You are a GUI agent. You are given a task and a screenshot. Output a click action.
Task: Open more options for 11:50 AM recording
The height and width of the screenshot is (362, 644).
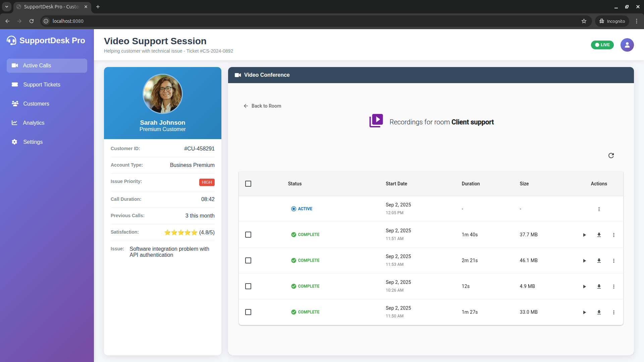614,312
